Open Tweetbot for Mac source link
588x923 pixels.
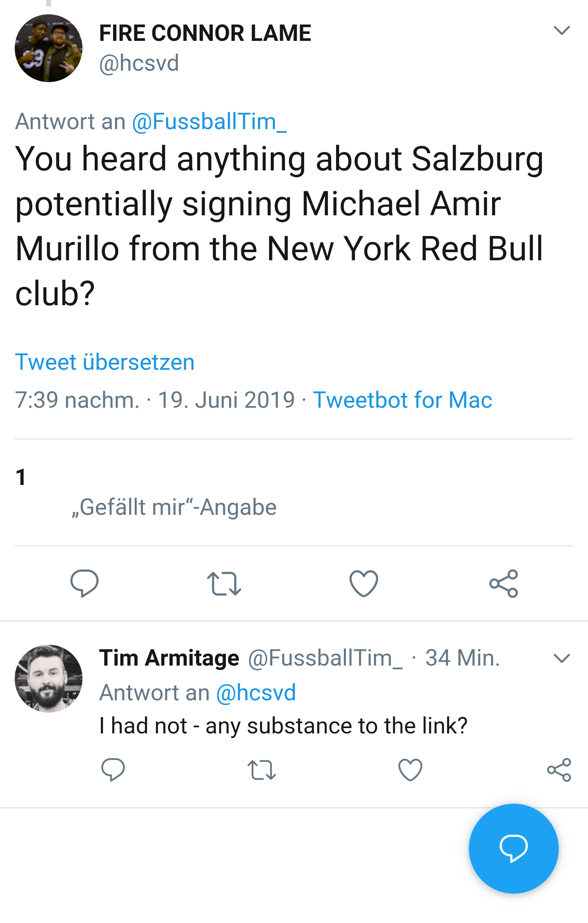(403, 400)
